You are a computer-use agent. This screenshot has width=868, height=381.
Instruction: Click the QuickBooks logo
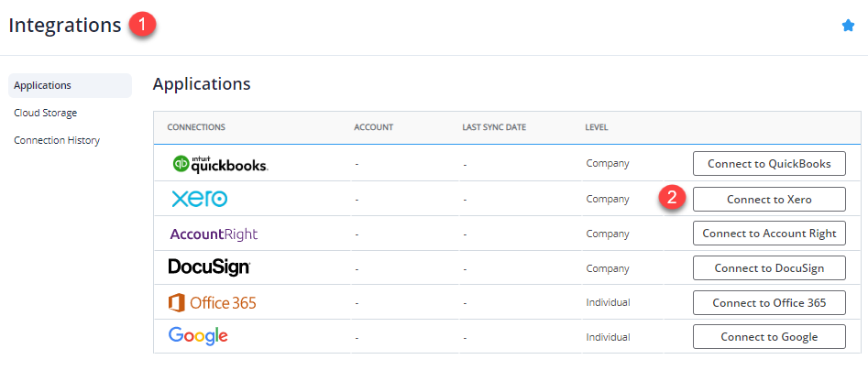click(220, 164)
